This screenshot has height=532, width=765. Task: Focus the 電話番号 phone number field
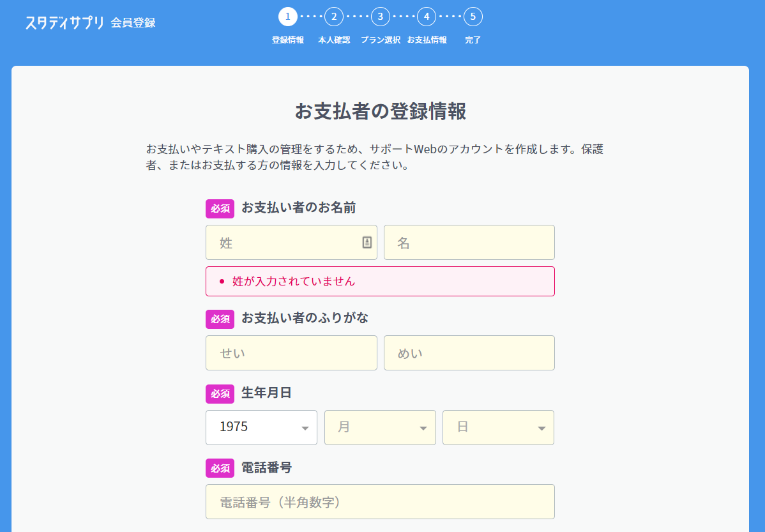pyautogui.click(x=380, y=502)
